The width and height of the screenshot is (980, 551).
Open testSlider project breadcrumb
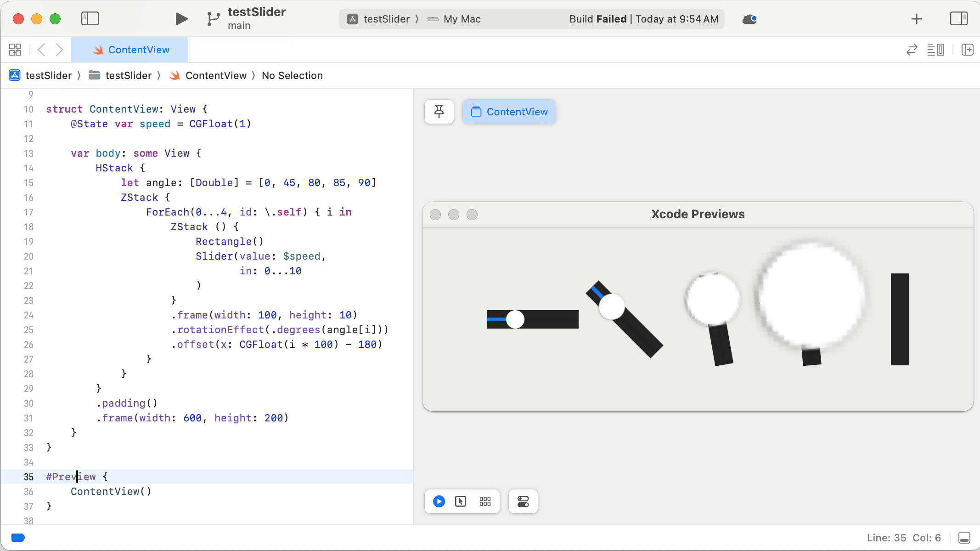click(40, 75)
